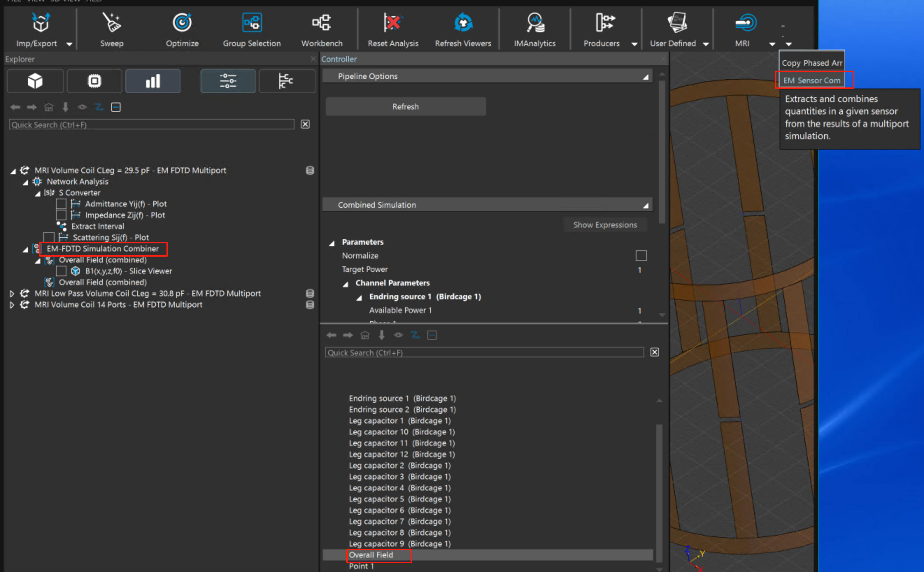Enable the Normalize checkbox
The width and height of the screenshot is (924, 572).
point(641,256)
